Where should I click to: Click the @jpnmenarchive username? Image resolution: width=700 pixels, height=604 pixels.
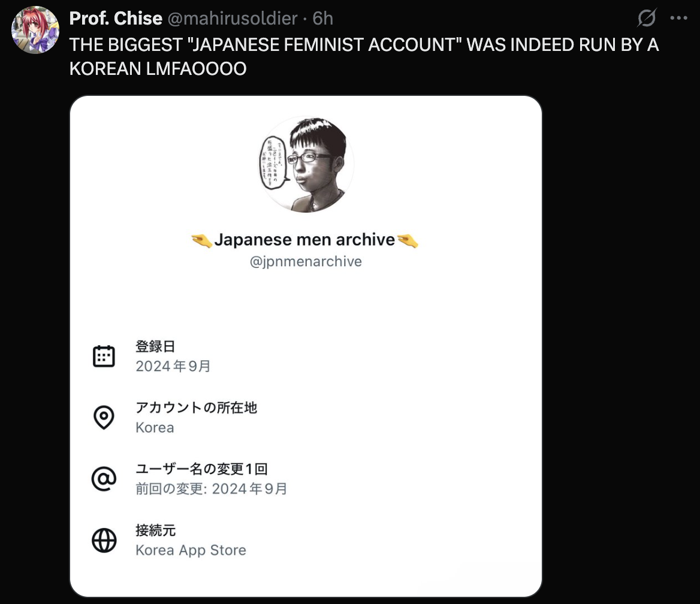(306, 261)
